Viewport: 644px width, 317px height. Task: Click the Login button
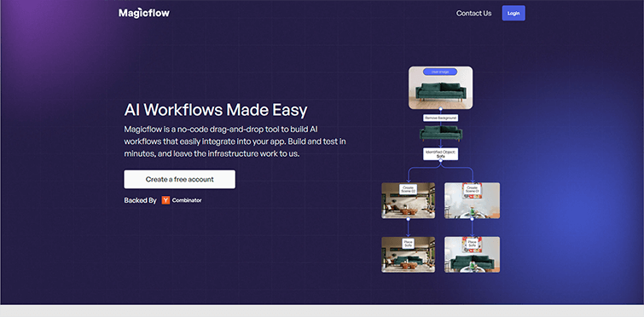(513, 13)
